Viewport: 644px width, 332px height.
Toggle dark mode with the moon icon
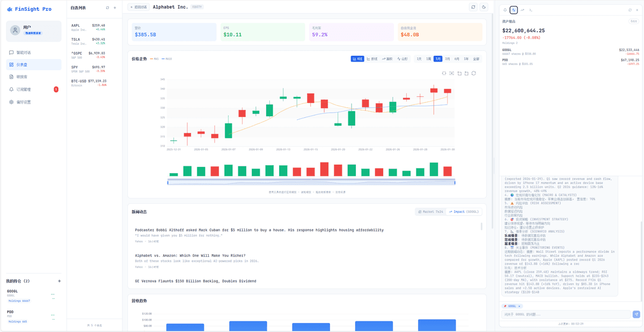click(484, 7)
